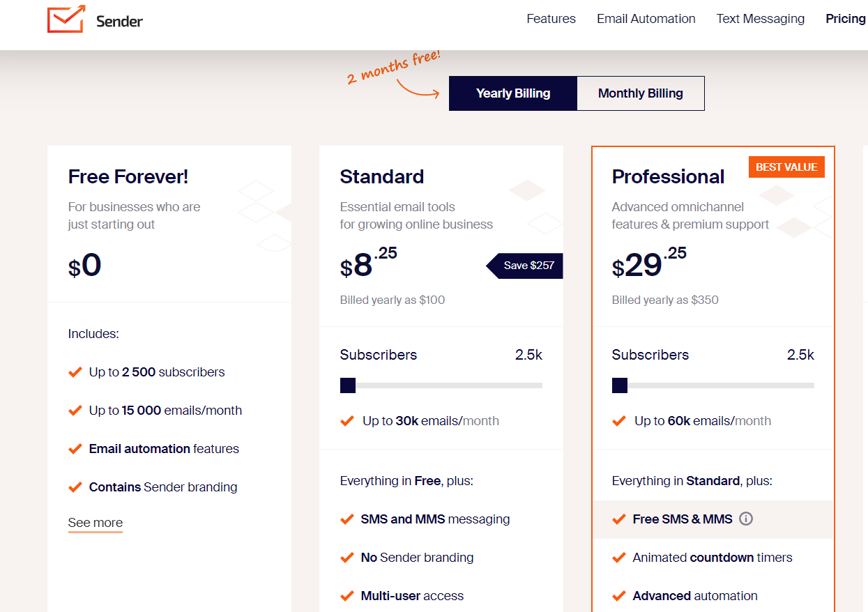Click the checkmark beside Multi-user access
This screenshot has width=868, height=612.
(x=347, y=596)
